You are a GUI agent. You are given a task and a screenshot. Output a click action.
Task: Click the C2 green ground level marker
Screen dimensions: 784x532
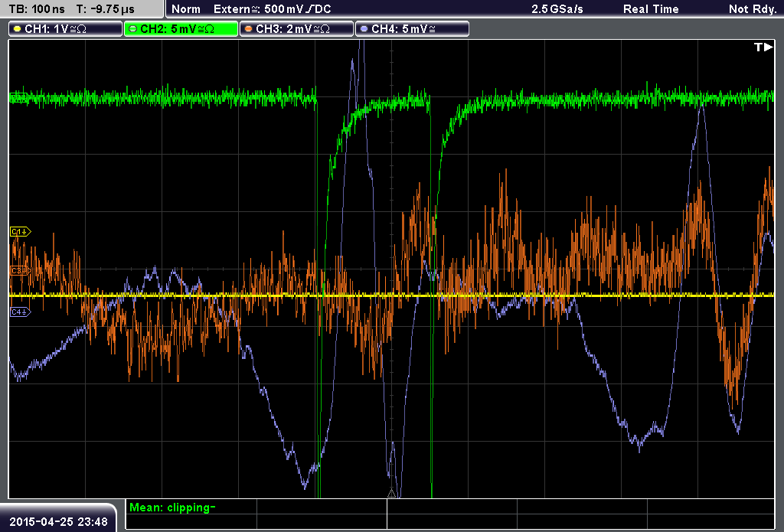(x=19, y=97)
